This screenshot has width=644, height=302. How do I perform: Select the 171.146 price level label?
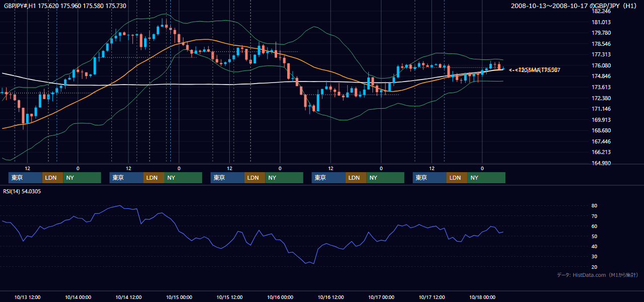[x=601, y=109]
